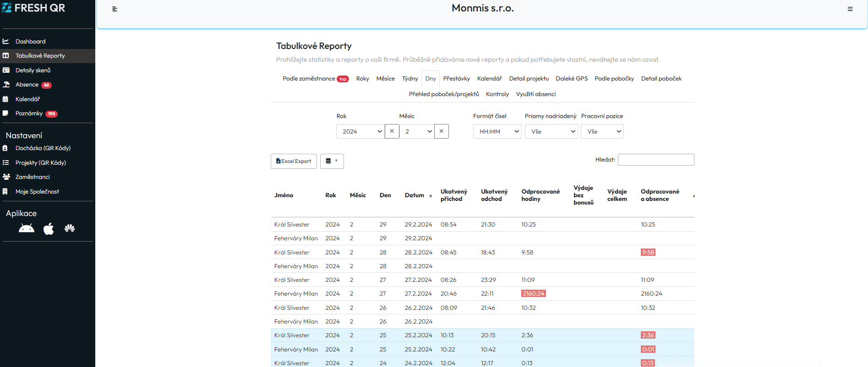This screenshot has height=367, width=868.
Task: Switch to the Kalendář report tab
Action: 489,79
